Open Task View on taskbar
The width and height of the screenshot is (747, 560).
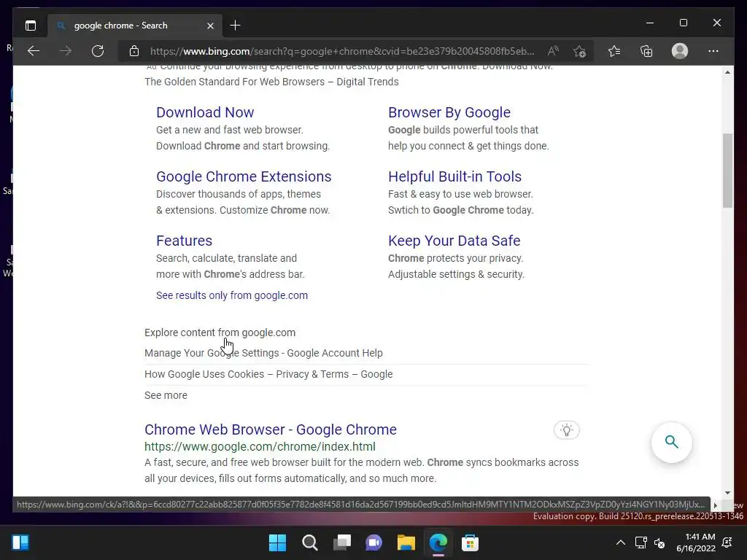[341, 542]
